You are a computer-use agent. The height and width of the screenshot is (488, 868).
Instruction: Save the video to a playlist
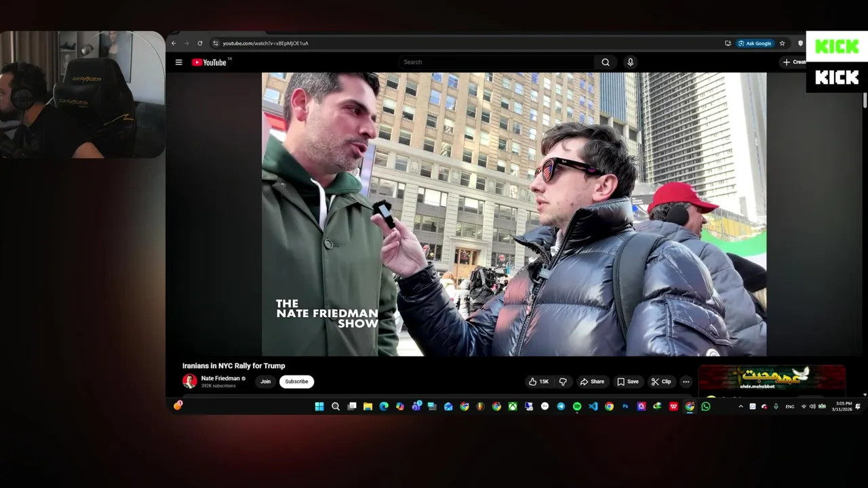pyautogui.click(x=628, y=382)
